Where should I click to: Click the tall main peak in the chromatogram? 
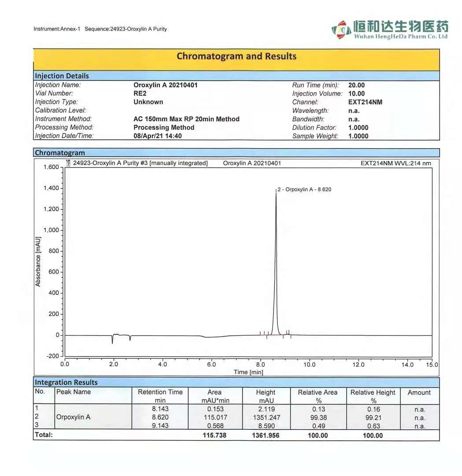pos(276,263)
